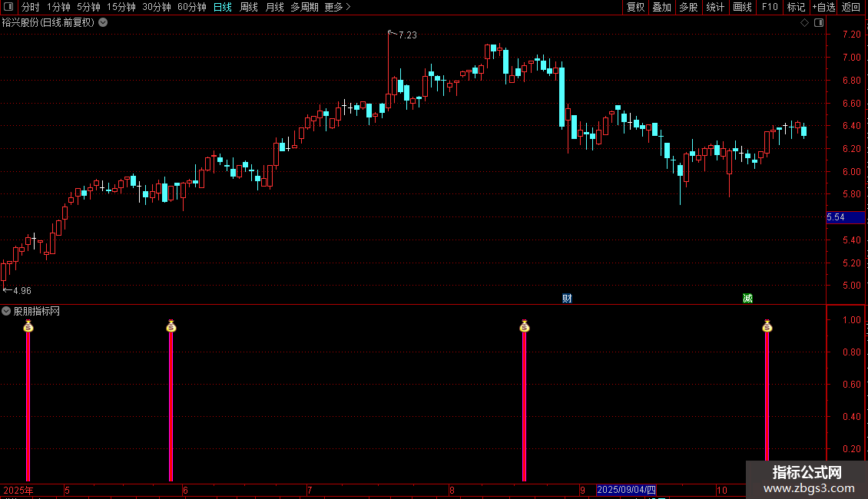
Task: Click the month 8 marker on time axis
Action: [x=452, y=490]
